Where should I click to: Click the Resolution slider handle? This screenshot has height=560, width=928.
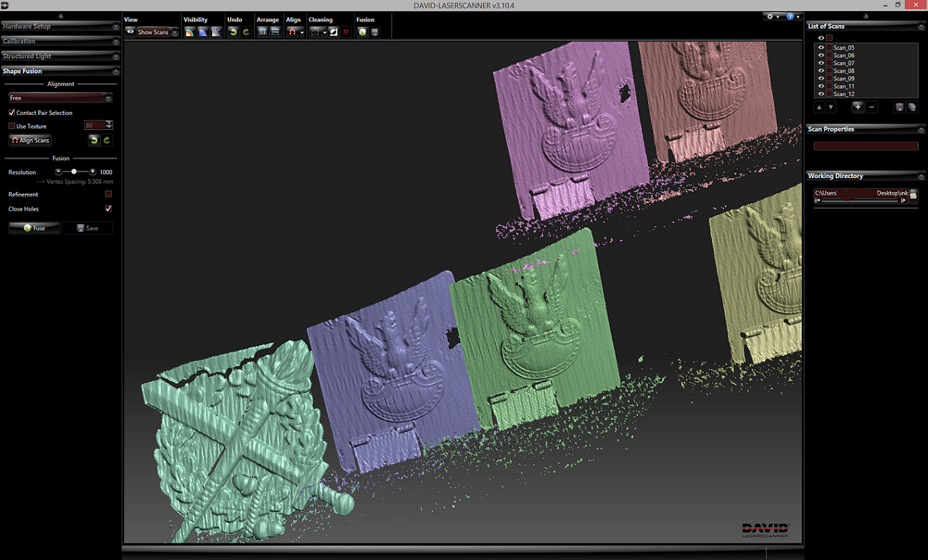pos(74,171)
